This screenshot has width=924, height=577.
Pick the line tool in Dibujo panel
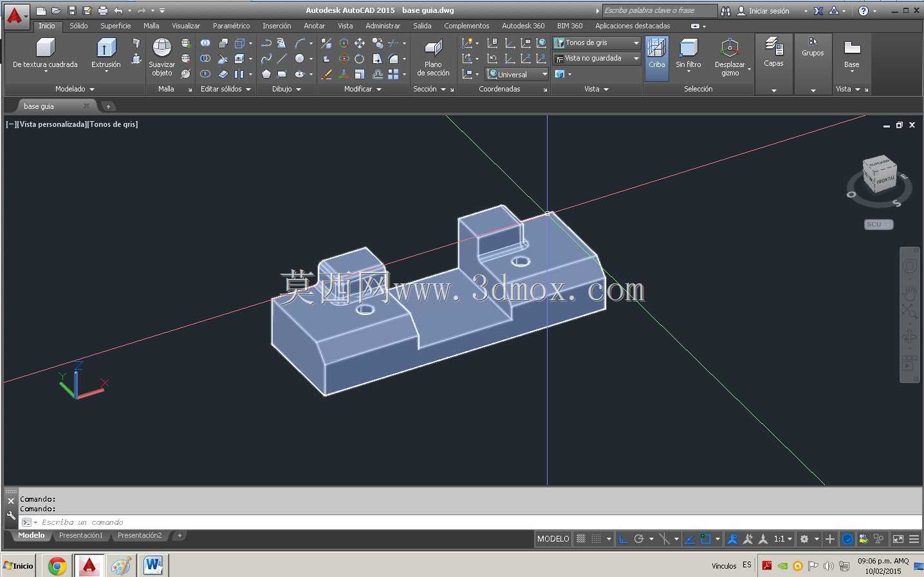[x=282, y=59]
